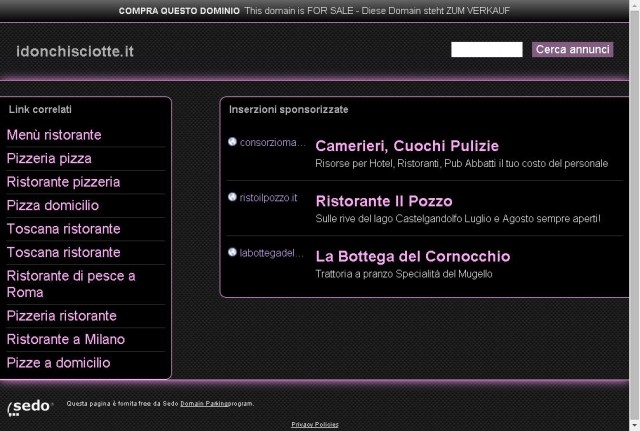
Task: Select the Ristorante pizzeria link
Action: (x=63, y=182)
